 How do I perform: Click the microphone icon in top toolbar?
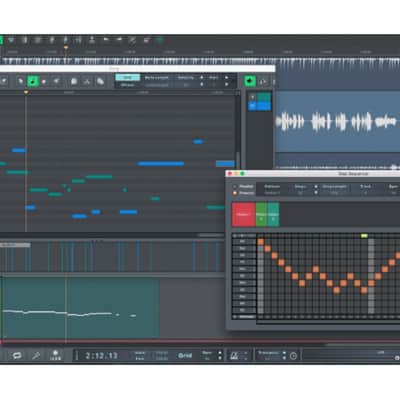[x=65, y=40]
